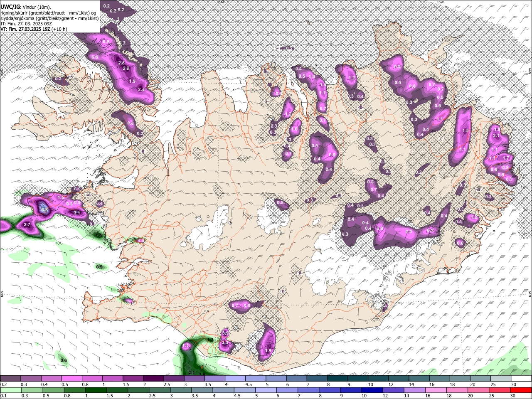Click the '2.7' value on the green-ringed patch
Image resolution: width=532 pixels, height=399 pixels.
point(27,224)
